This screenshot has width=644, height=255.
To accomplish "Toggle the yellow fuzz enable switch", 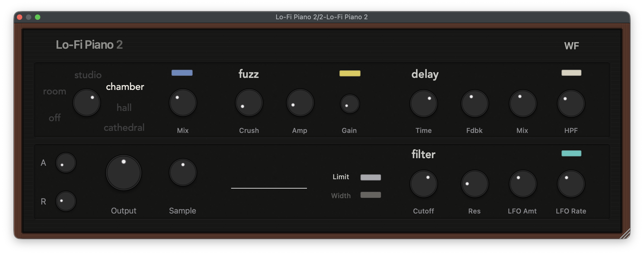I will 350,73.
